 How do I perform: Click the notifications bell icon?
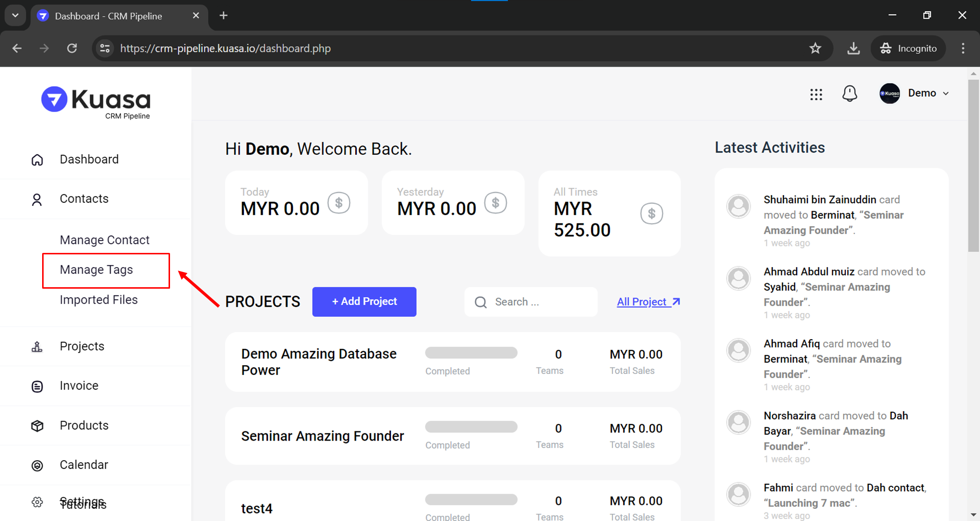pyautogui.click(x=850, y=94)
